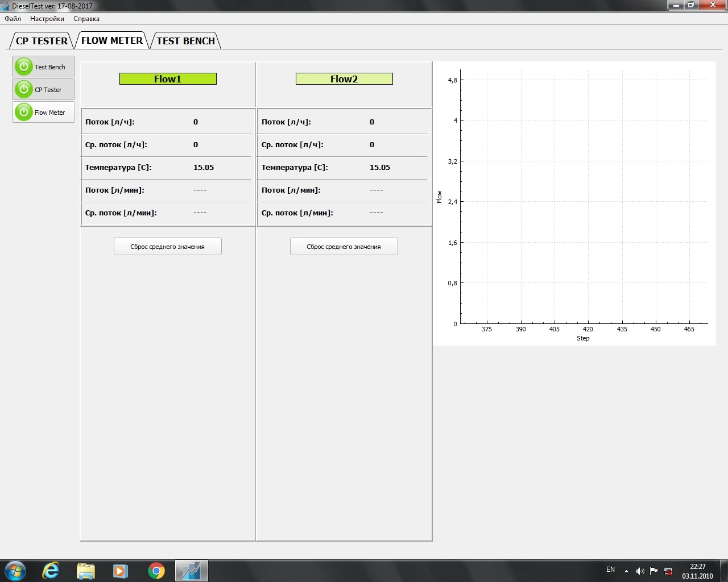Open the Windows Start menu
This screenshot has height=582, width=728.
pyautogui.click(x=15, y=571)
